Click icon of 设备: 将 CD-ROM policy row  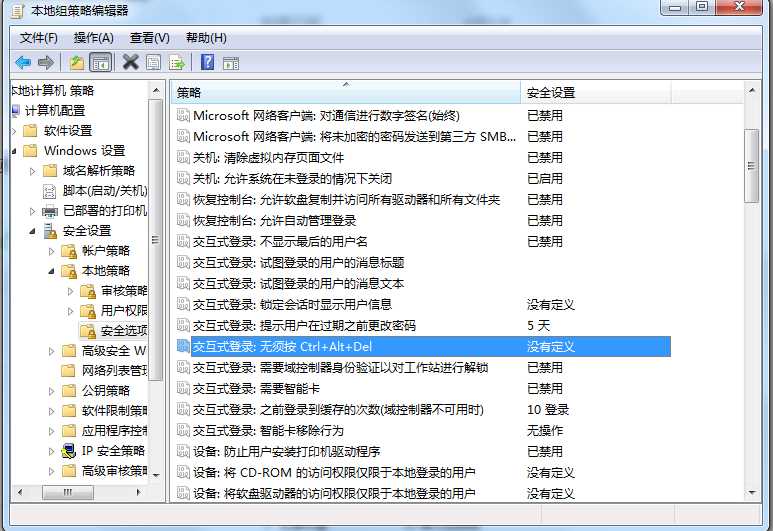(183, 472)
